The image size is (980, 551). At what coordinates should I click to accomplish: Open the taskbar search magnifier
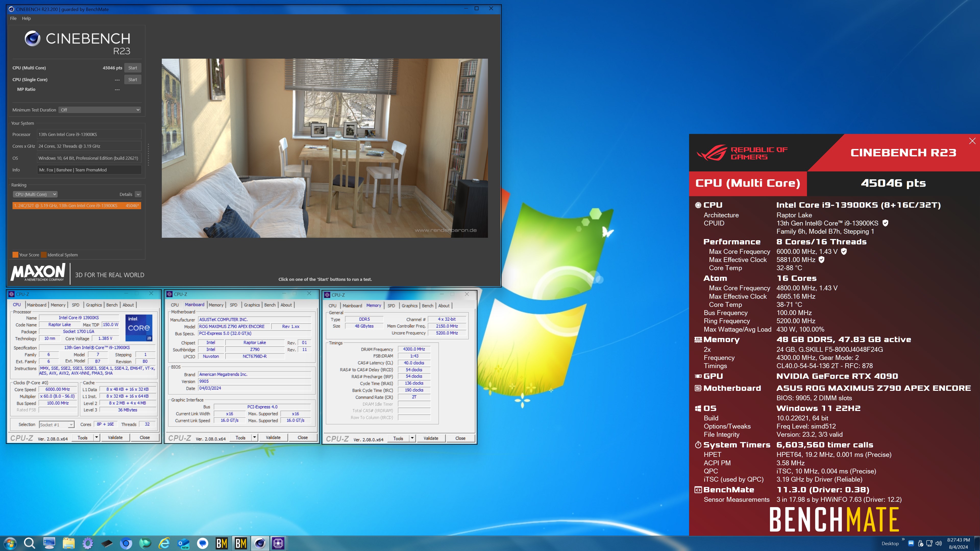(29, 543)
